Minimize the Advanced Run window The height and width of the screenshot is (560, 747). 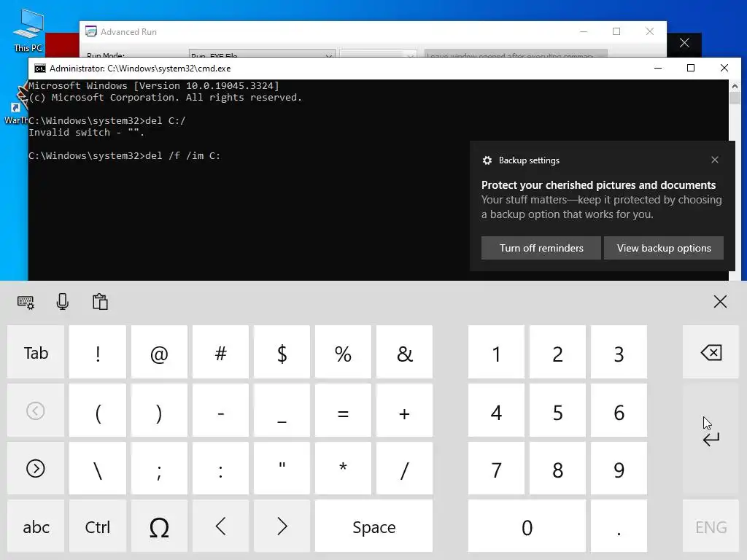(x=584, y=31)
